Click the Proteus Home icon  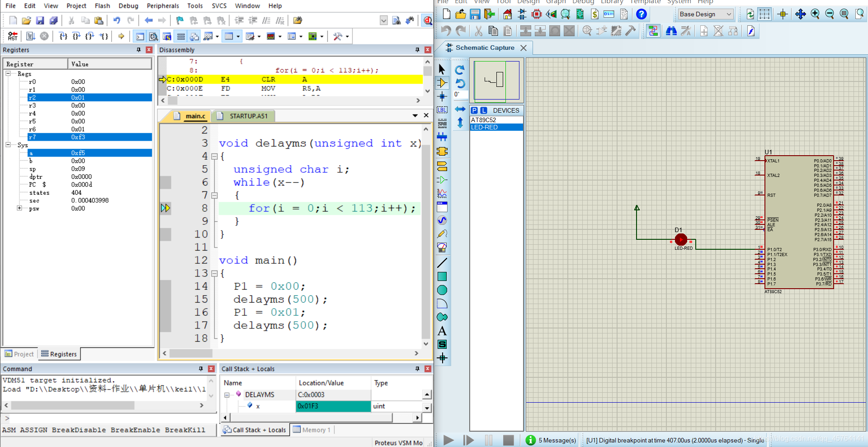pos(507,14)
